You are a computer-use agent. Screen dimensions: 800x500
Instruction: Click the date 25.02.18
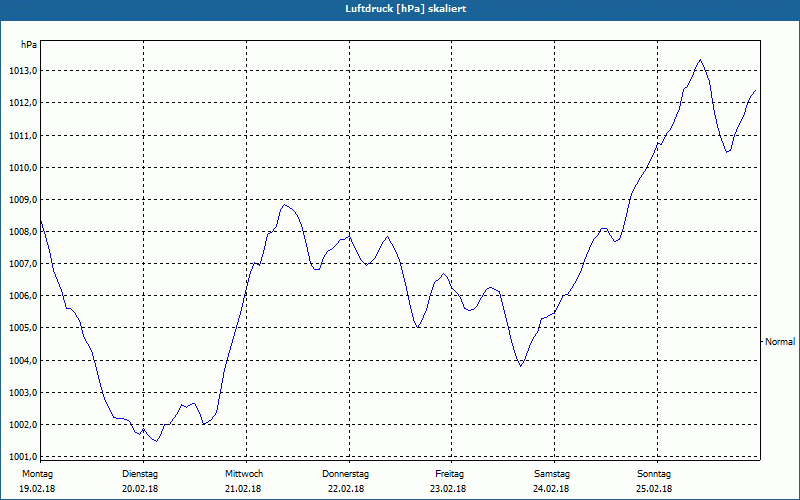pos(654,489)
